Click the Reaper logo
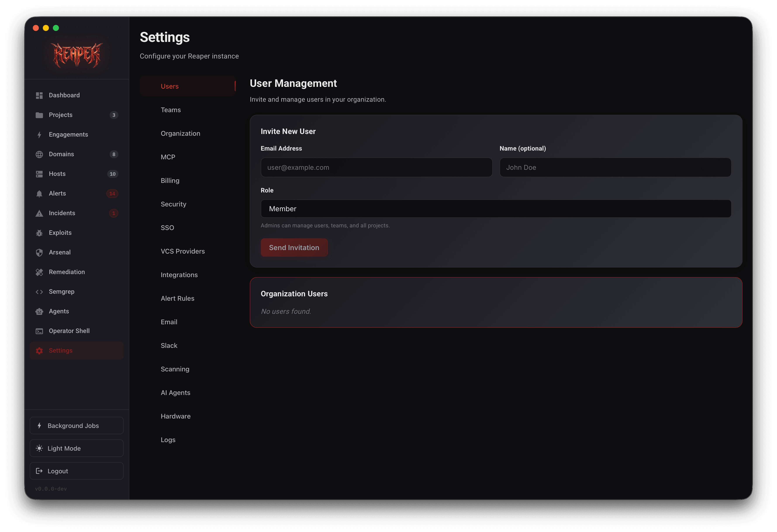Screen dimensions: 777x532 77,55
